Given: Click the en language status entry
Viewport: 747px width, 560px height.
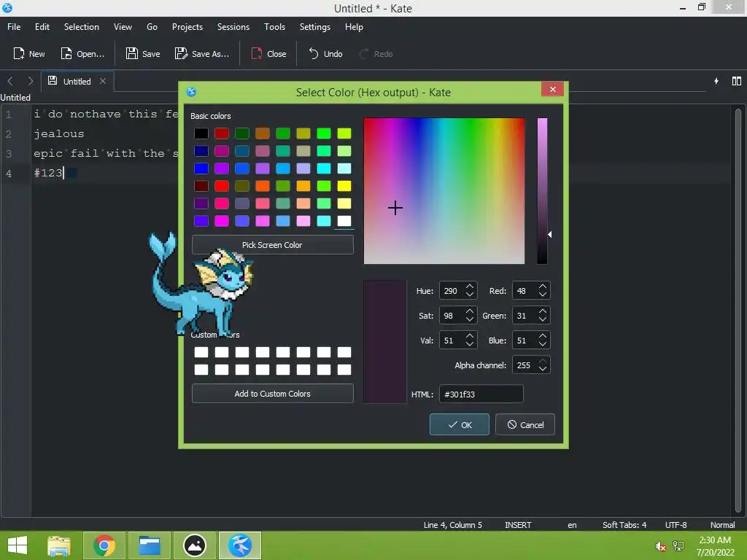Looking at the screenshot, I should (x=572, y=525).
